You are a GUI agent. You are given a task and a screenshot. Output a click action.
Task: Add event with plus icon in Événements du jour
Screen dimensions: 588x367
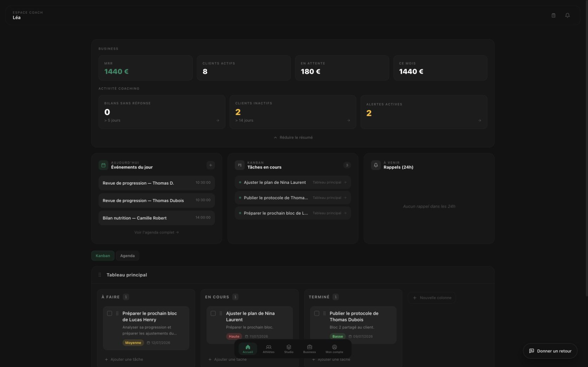tap(210, 165)
